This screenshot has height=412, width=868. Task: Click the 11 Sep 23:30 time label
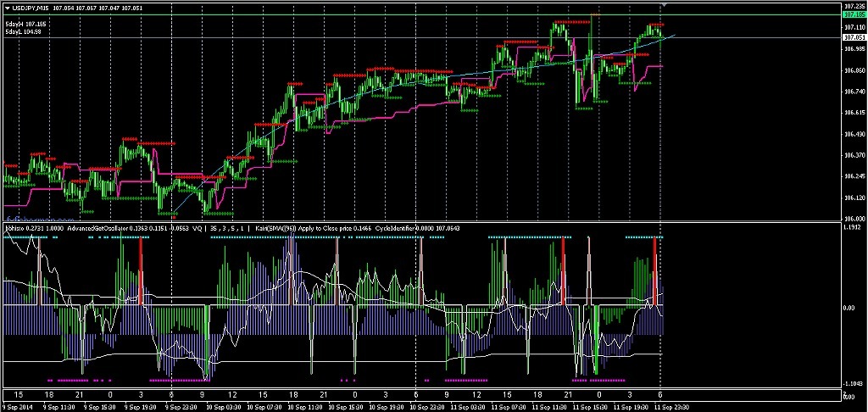point(673,406)
